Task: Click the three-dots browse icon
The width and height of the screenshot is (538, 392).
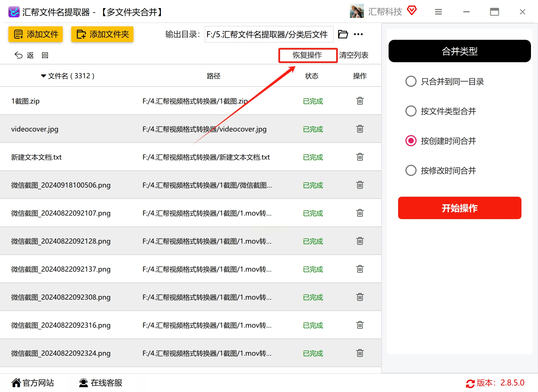Action: pyautogui.click(x=358, y=34)
